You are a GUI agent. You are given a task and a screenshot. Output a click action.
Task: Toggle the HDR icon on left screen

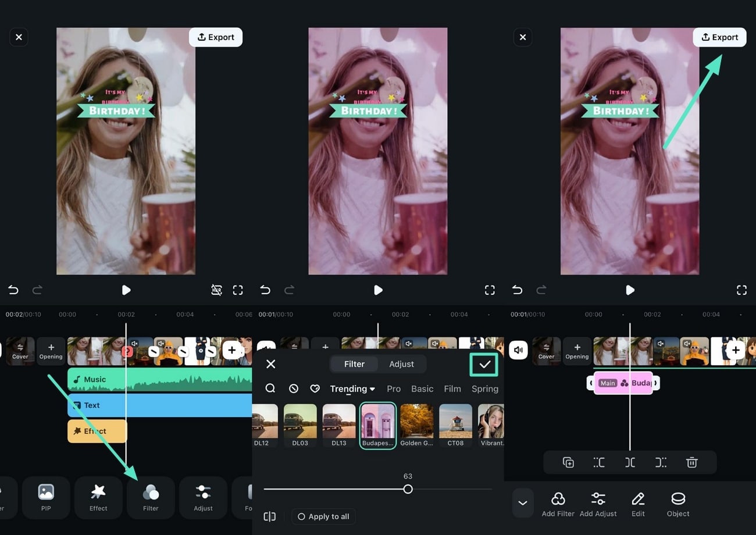216,290
